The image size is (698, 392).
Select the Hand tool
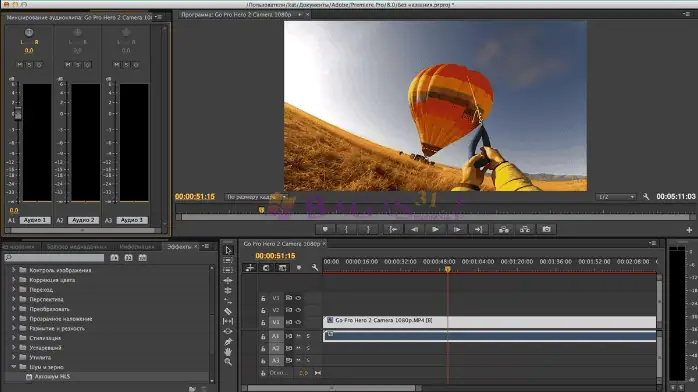[228, 352]
